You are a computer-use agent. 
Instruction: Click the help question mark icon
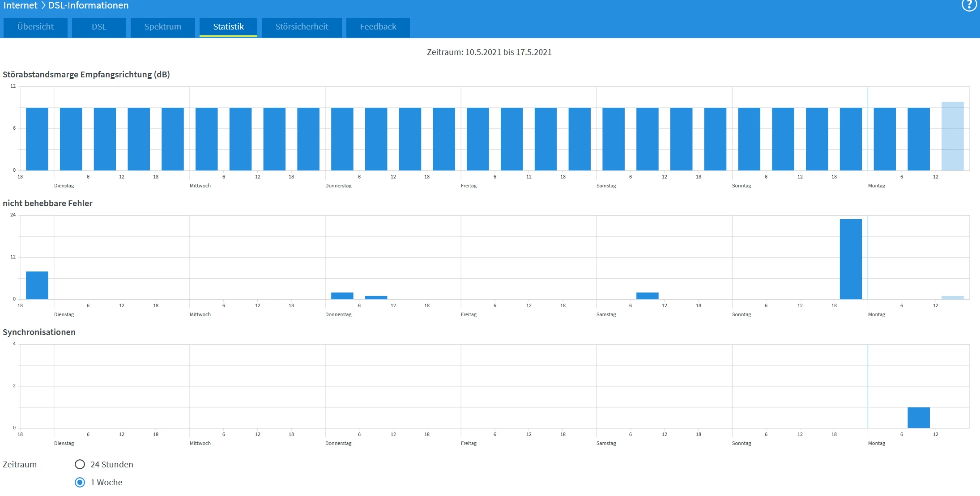[969, 5]
